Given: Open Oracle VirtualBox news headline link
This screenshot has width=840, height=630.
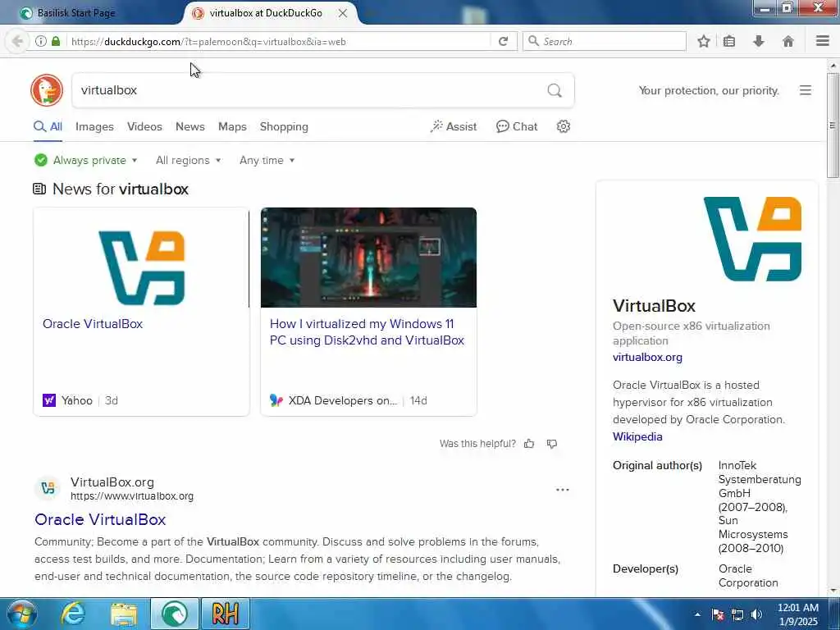Looking at the screenshot, I should [x=93, y=323].
